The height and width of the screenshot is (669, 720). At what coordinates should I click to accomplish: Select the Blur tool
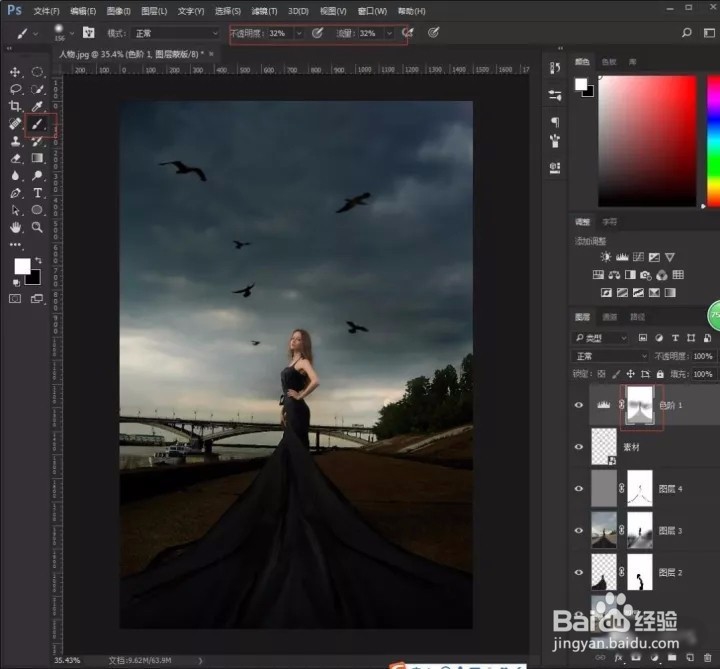click(x=15, y=175)
